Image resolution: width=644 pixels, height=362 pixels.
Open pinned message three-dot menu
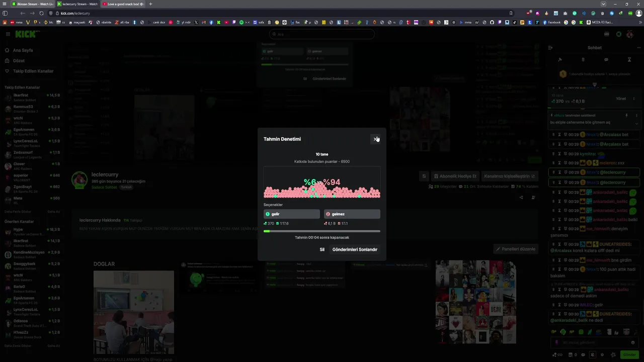pyautogui.click(x=636, y=115)
